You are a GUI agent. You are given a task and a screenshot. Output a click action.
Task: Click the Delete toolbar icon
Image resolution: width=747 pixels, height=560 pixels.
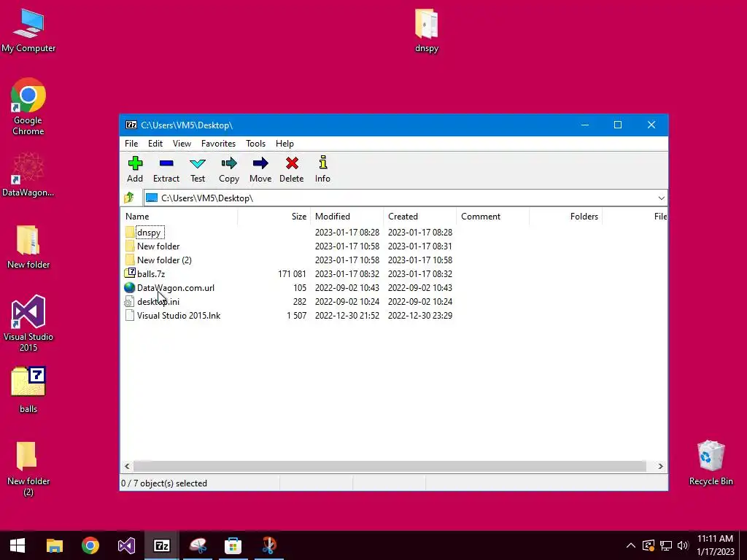pos(292,163)
